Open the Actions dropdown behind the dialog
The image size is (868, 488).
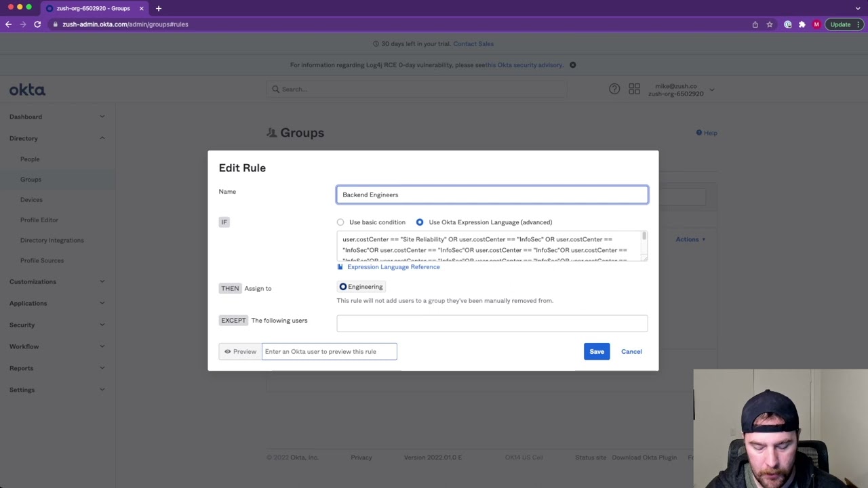tap(690, 239)
